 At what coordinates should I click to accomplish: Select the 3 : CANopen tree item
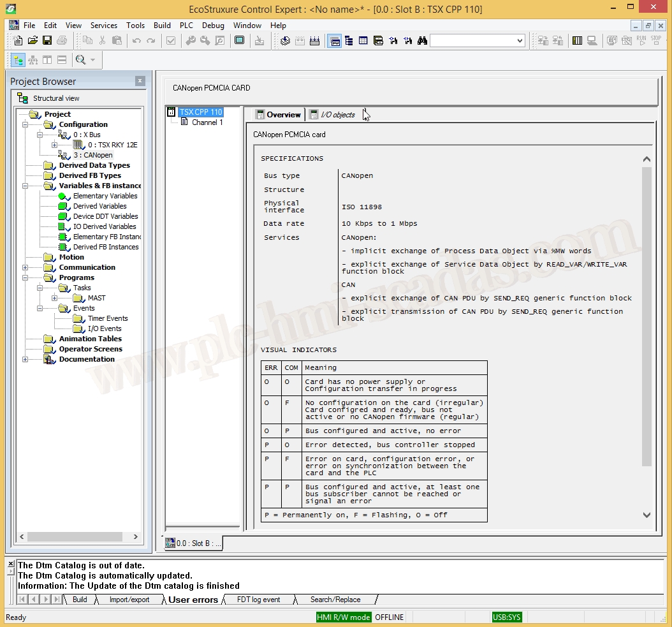[92, 155]
